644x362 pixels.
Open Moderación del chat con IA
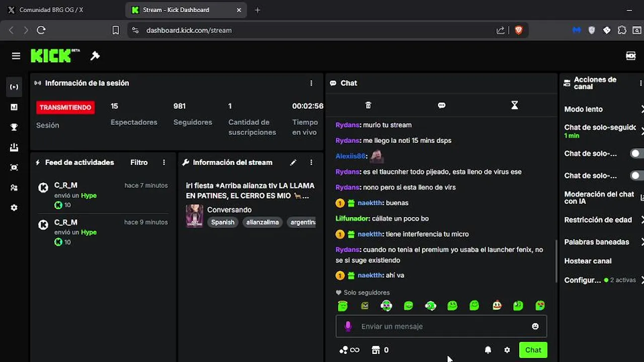pos(603,198)
